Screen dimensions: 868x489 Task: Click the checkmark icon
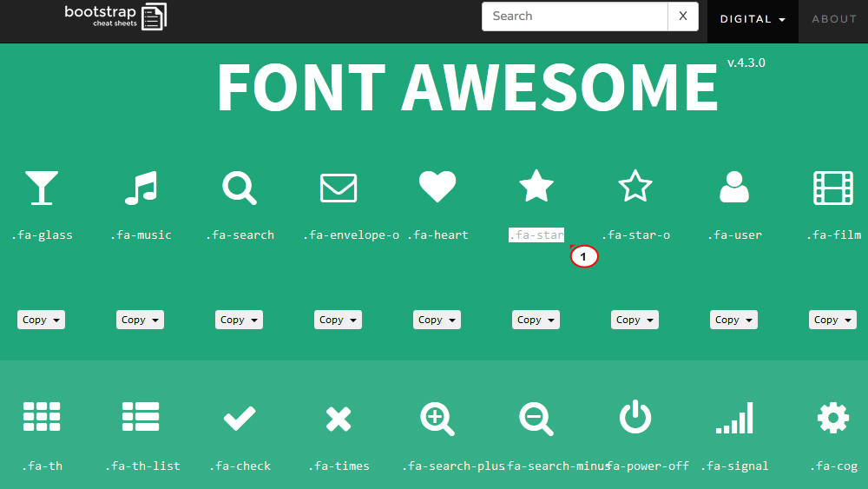[240, 418]
